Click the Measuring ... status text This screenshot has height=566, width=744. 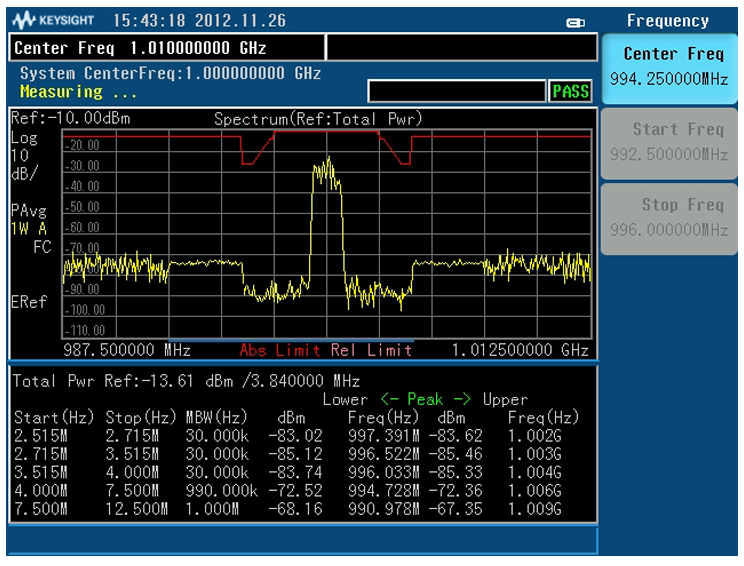point(78,92)
